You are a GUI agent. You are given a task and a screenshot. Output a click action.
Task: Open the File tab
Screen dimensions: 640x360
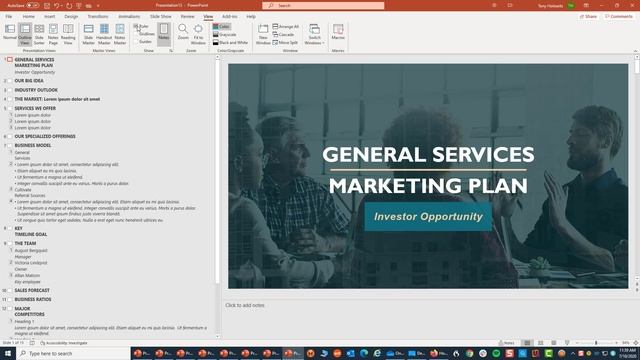click(9, 16)
